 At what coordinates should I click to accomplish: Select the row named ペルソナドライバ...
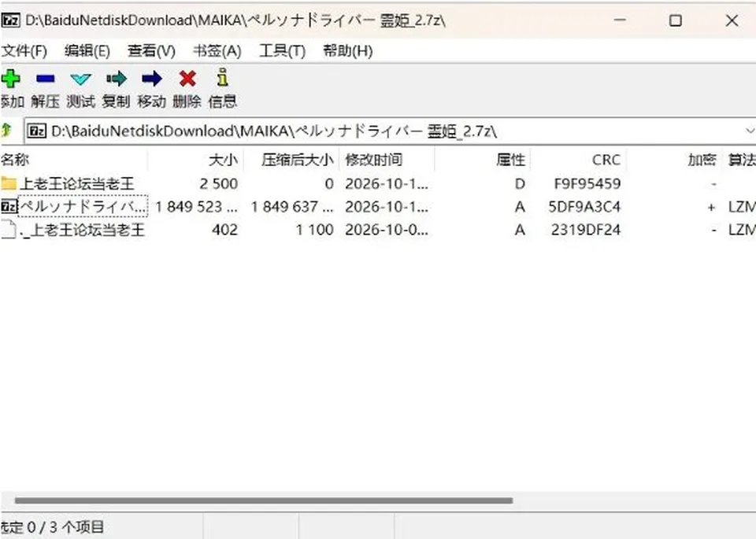tap(378, 207)
